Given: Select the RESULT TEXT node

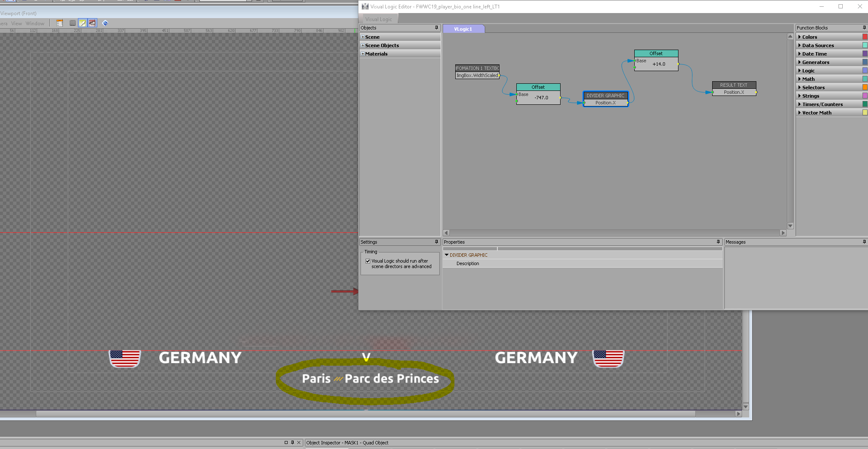Looking at the screenshot, I should point(734,88).
